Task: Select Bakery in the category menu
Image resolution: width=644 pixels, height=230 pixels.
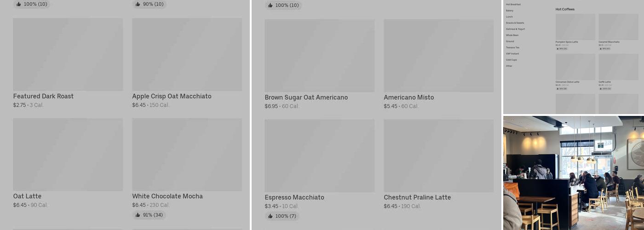Action: point(510,11)
